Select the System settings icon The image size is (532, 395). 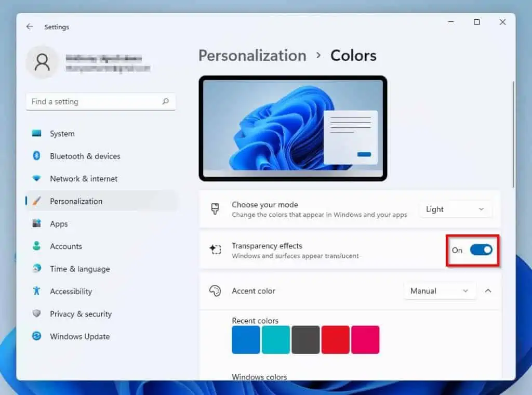coord(37,134)
